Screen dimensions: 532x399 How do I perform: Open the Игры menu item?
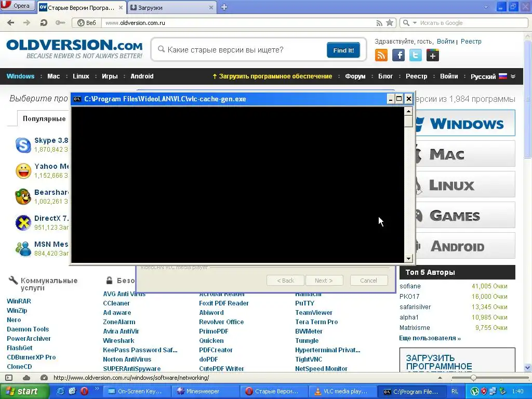coord(110,76)
